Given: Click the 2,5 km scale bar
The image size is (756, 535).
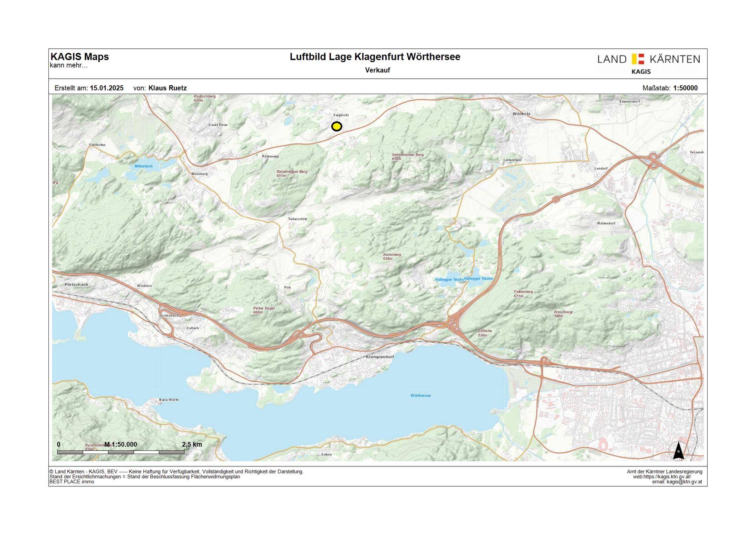Looking at the screenshot, I should pyautogui.click(x=121, y=452).
